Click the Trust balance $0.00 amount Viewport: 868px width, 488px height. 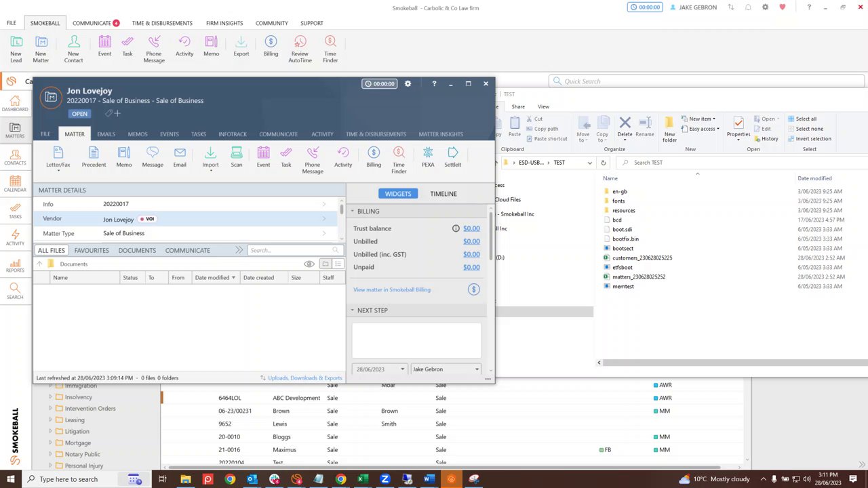tap(471, 228)
